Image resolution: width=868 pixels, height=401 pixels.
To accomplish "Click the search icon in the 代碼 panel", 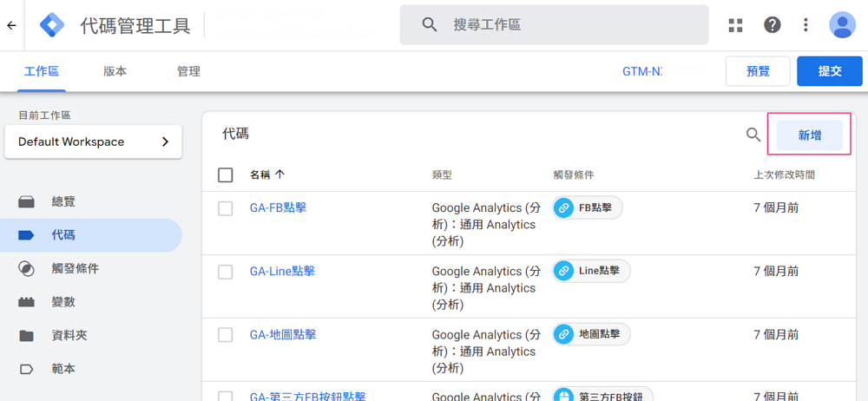I will (753, 135).
